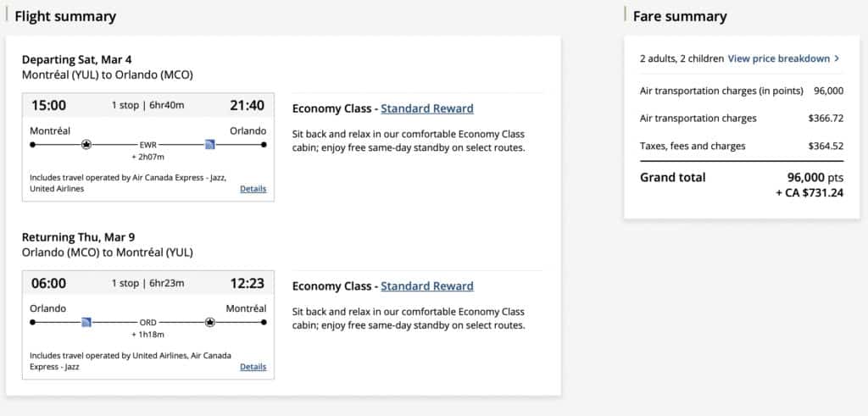Viewport: 868px width, 416px height.
Task: Click the '1 stop | 6hr23m' duration text
Action: pyautogui.click(x=147, y=284)
